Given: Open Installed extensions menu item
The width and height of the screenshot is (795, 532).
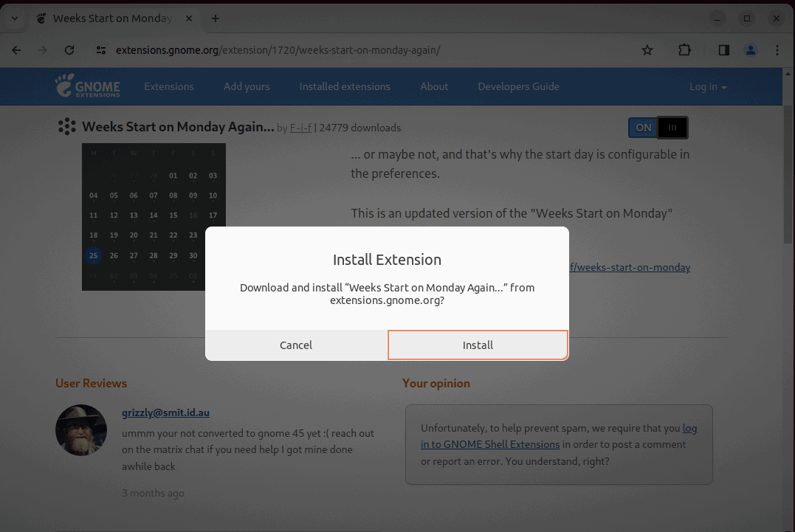Looking at the screenshot, I should (345, 86).
